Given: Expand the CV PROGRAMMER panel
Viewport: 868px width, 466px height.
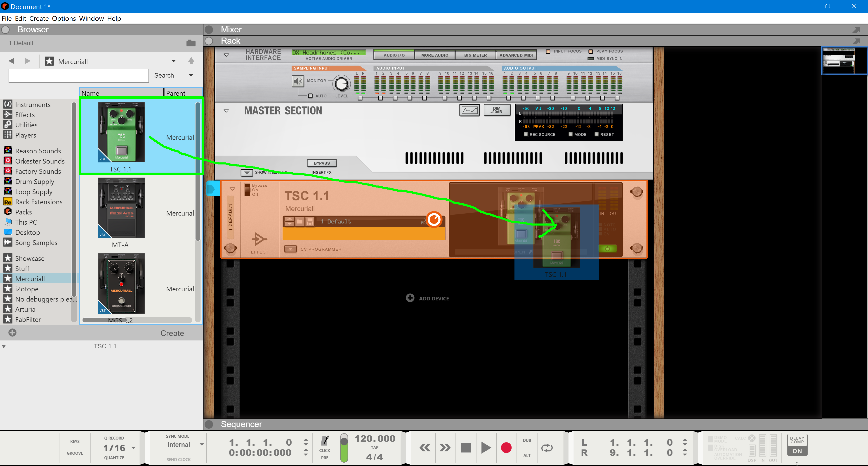Looking at the screenshot, I should (x=290, y=249).
